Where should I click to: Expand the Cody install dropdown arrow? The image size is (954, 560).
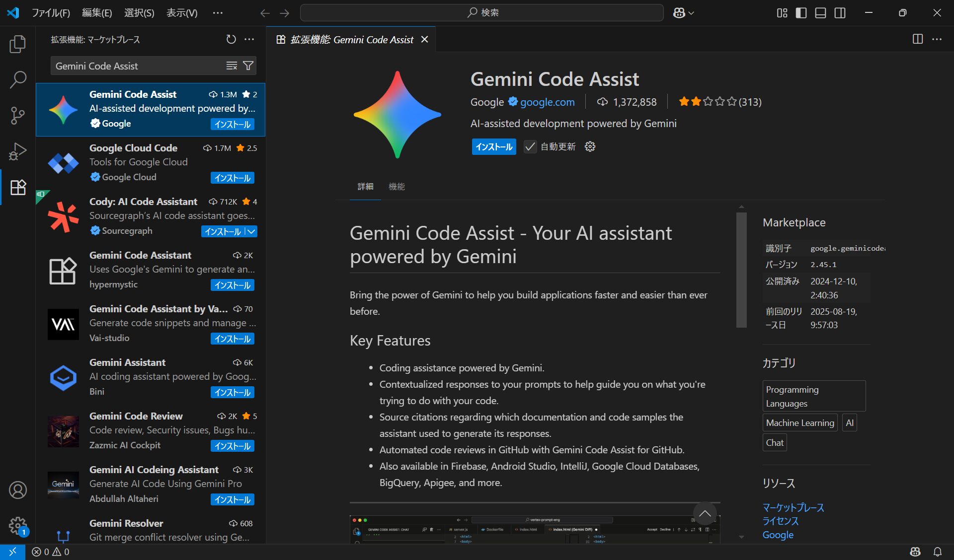(251, 231)
